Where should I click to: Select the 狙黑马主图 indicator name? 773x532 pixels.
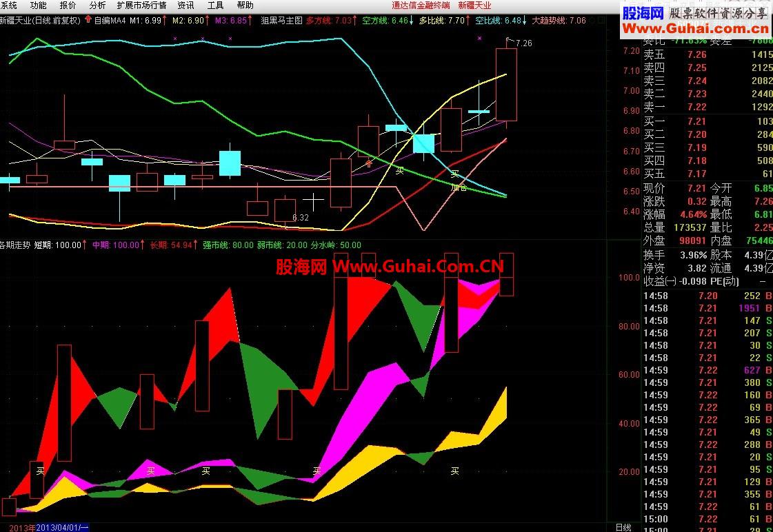pyautogui.click(x=281, y=21)
